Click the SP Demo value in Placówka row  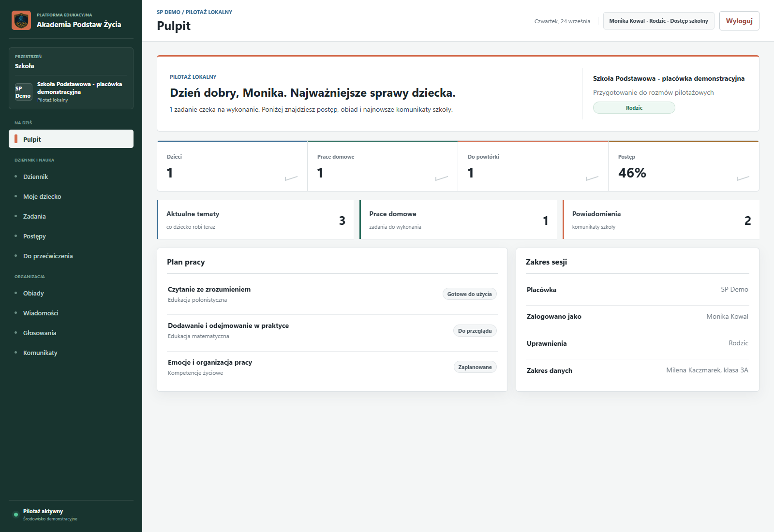[x=734, y=289]
